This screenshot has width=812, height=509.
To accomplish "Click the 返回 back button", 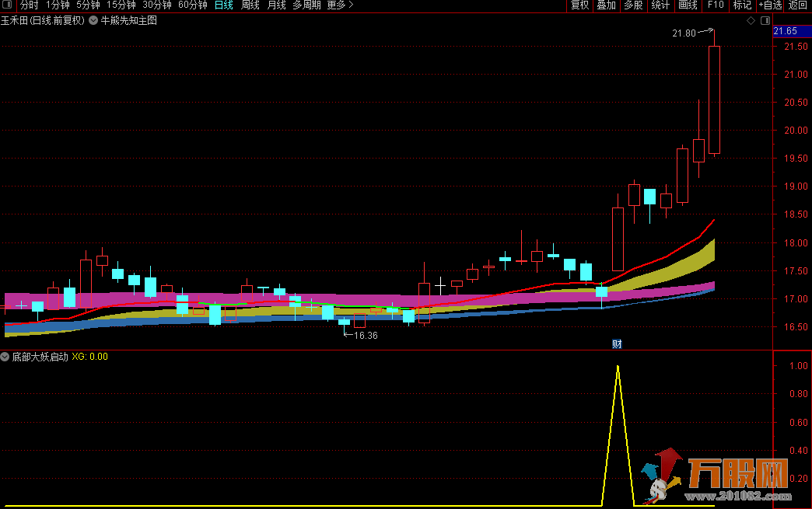I will (797, 5).
